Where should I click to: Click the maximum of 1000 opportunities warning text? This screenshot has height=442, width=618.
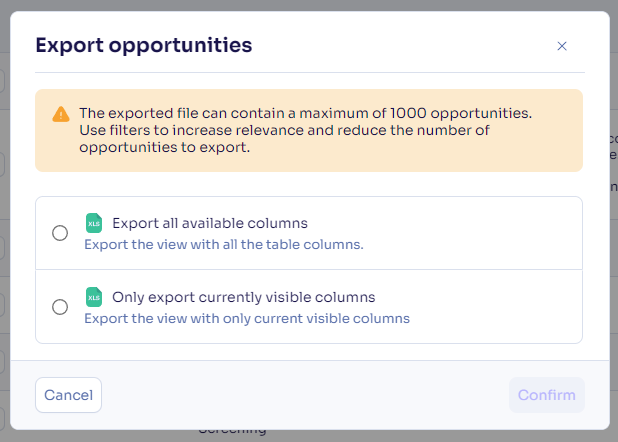[x=305, y=130]
